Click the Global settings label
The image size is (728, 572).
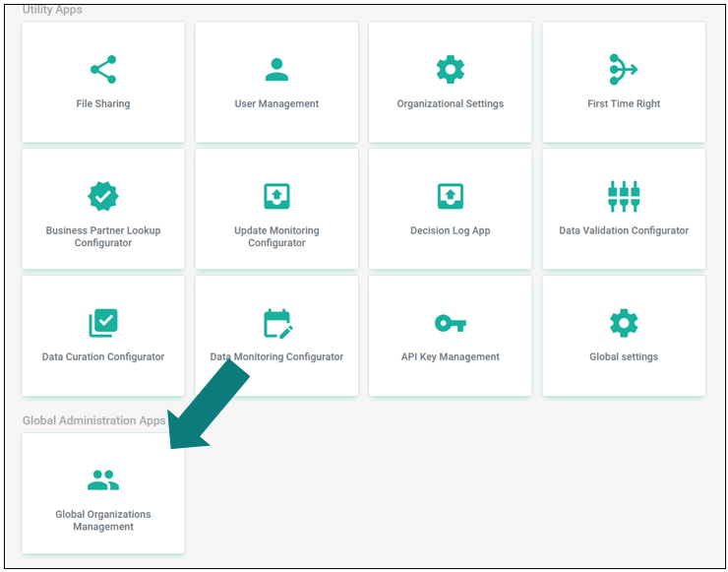pyautogui.click(x=624, y=356)
